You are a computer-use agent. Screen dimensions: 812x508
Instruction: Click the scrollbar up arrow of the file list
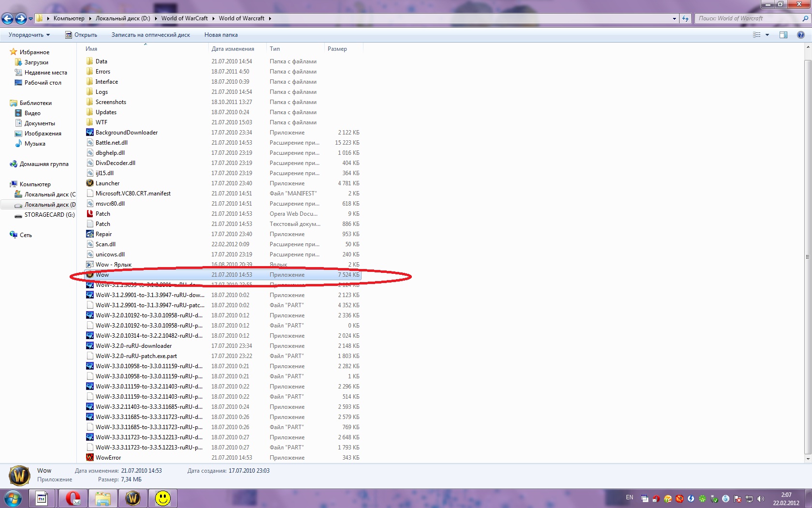(x=808, y=47)
